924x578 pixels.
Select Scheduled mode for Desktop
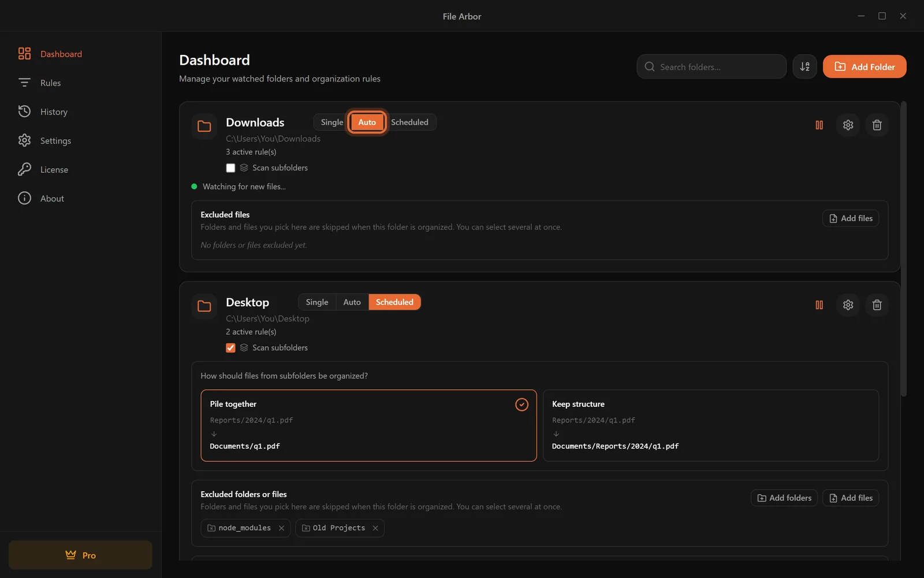394,302
